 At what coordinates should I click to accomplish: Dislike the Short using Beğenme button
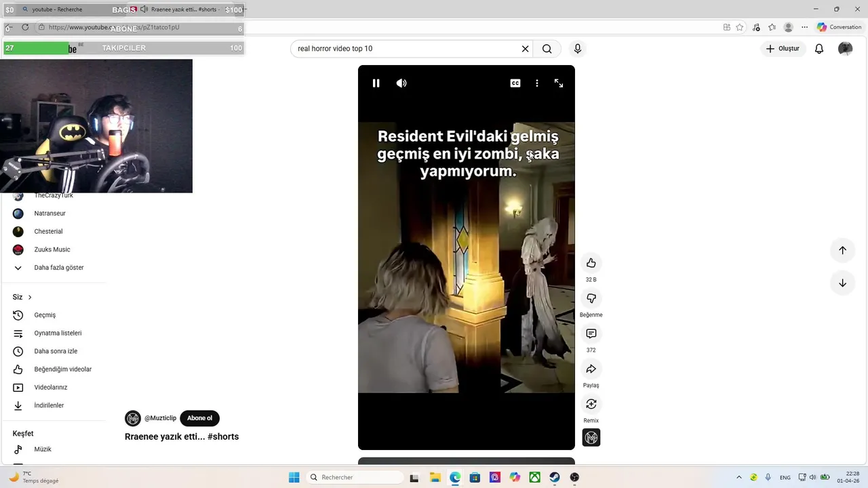coord(591,298)
